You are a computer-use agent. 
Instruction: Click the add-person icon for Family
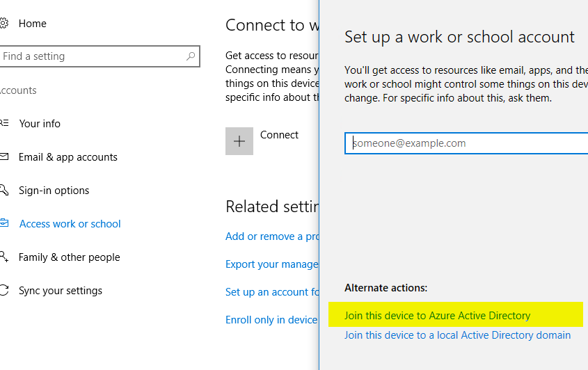(3, 257)
